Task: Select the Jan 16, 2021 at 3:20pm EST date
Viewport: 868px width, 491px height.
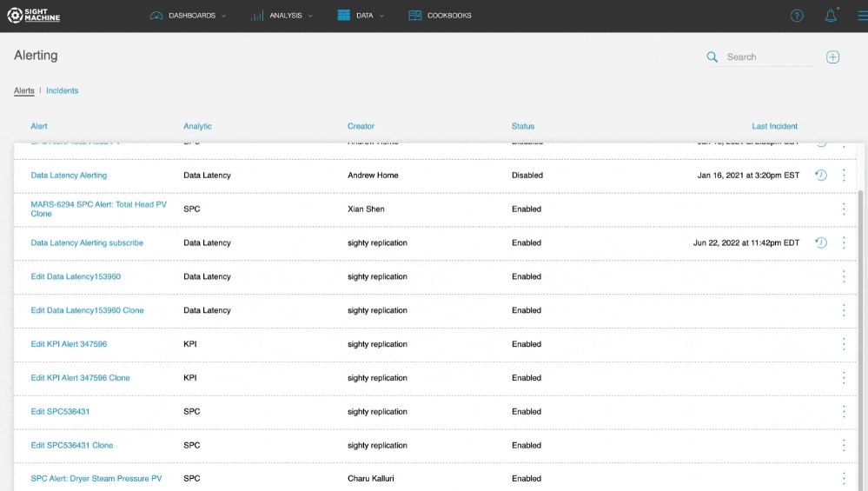Action: pyautogui.click(x=748, y=175)
